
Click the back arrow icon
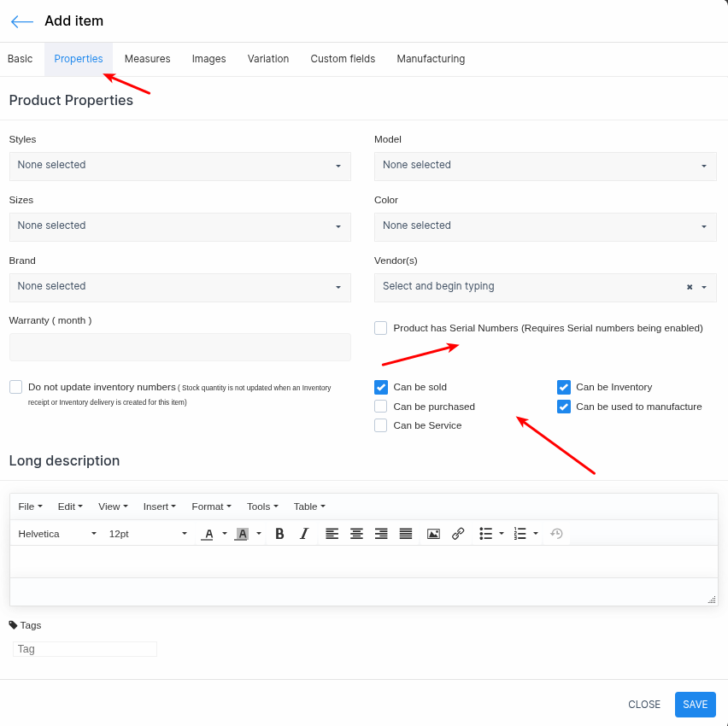pos(22,21)
